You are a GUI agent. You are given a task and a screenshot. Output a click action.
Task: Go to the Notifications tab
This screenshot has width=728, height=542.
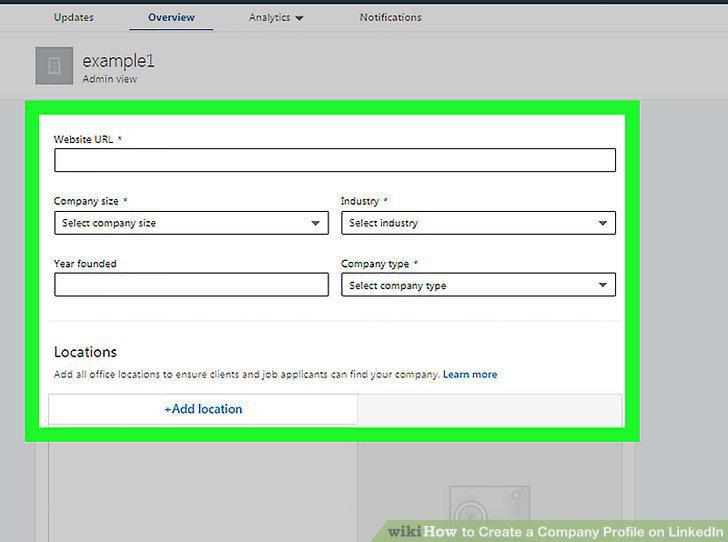[390, 18]
